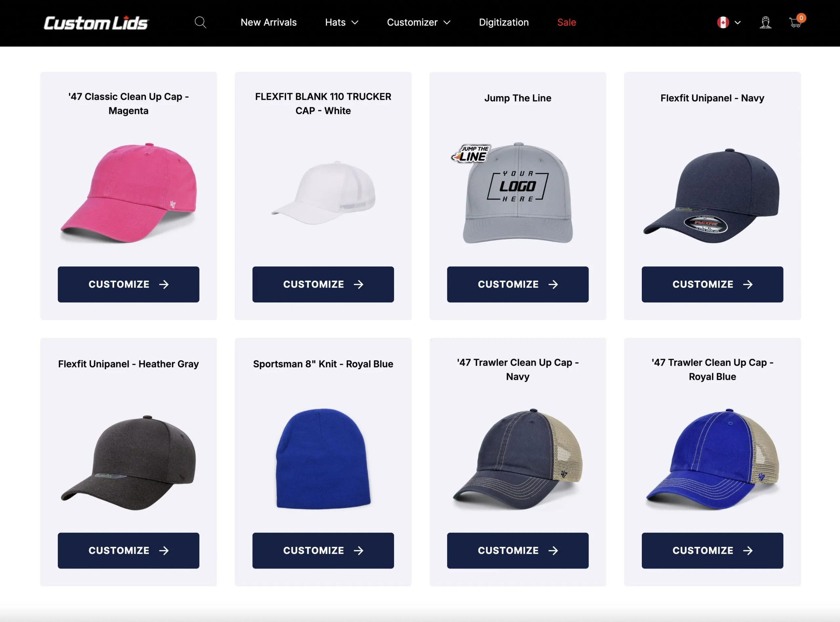The width and height of the screenshot is (840, 622).
Task: Expand the Customizer dropdown menu
Action: [x=419, y=23]
